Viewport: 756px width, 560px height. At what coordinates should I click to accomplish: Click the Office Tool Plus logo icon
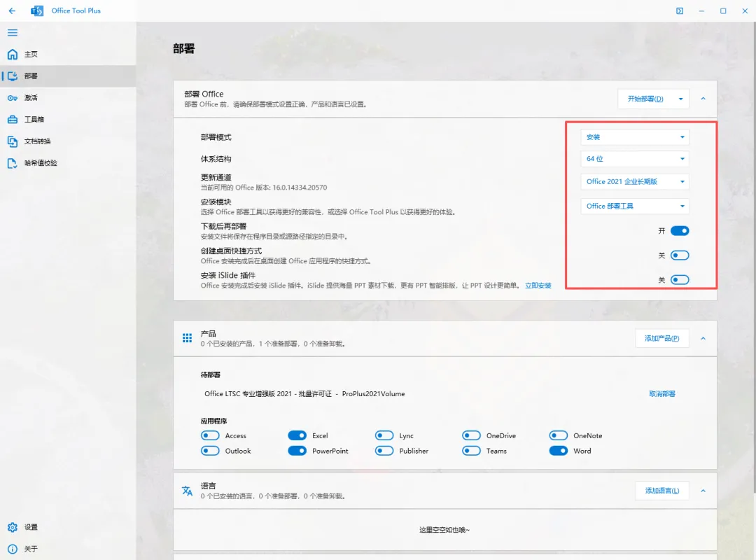click(x=37, y=10)
